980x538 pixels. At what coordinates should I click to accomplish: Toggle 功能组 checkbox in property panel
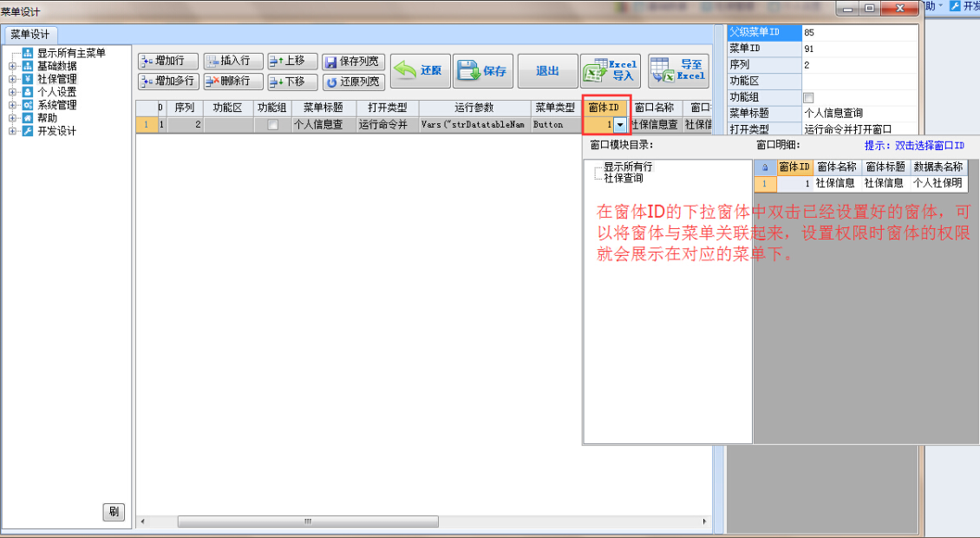(x=808, y=97)
